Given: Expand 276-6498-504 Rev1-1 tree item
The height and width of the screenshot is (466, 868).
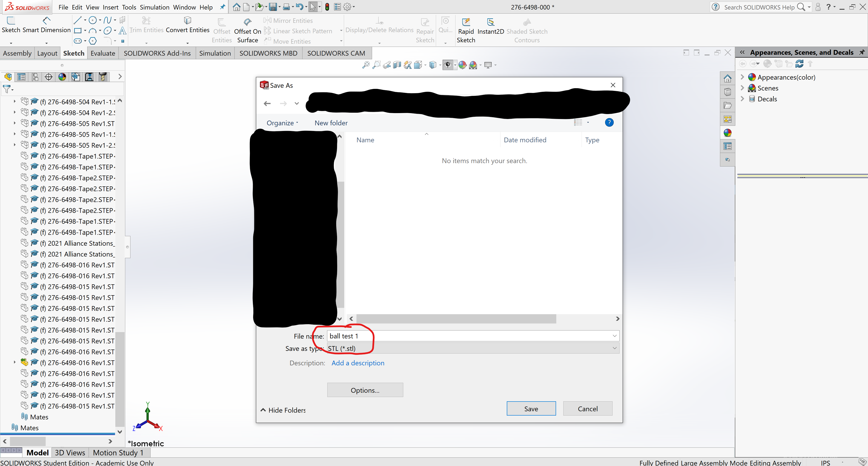Looking at the screenshot, I should [14, 102].
